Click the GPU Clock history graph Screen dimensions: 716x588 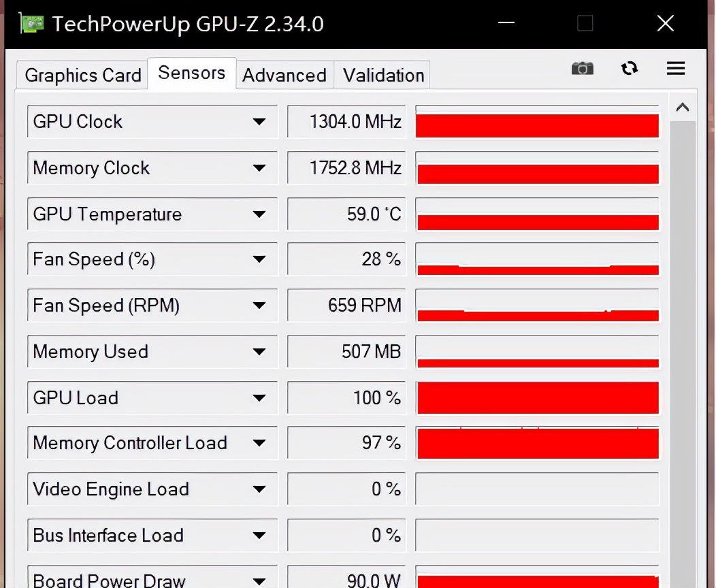coord(538,122)
